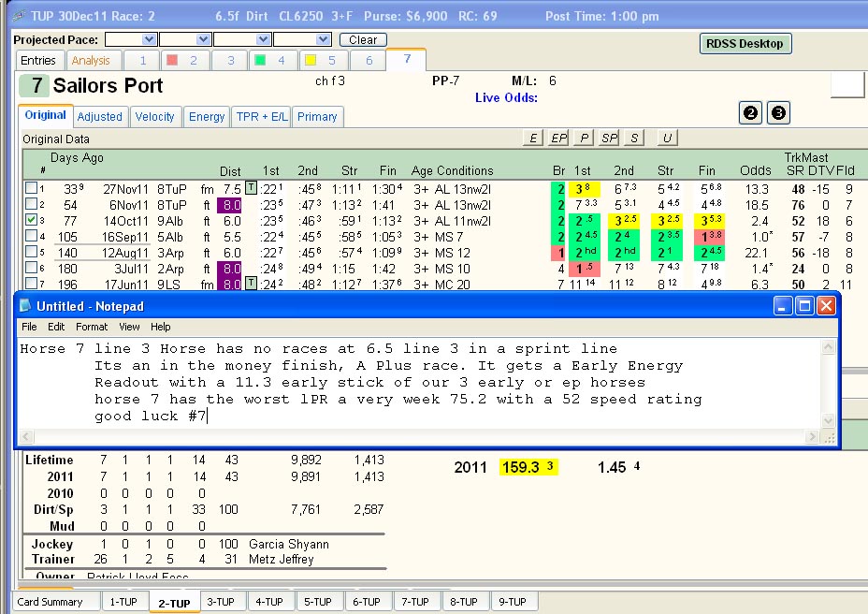Toggle checkbox for line 6 (3Jul11)
Image resolution: width=868 pixels, height=614 pixels.
click(32, 267)
